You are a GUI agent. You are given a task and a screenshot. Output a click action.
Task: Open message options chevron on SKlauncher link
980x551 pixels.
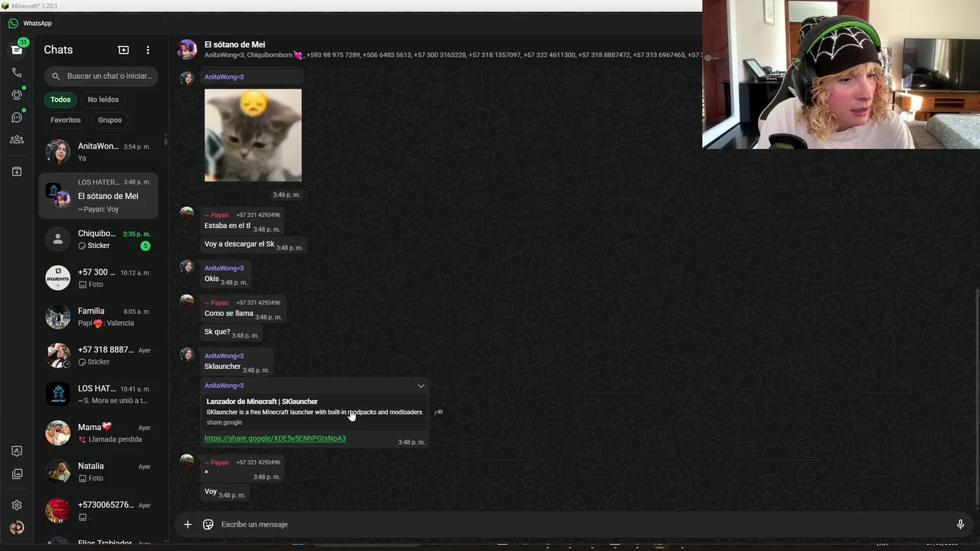420,386
